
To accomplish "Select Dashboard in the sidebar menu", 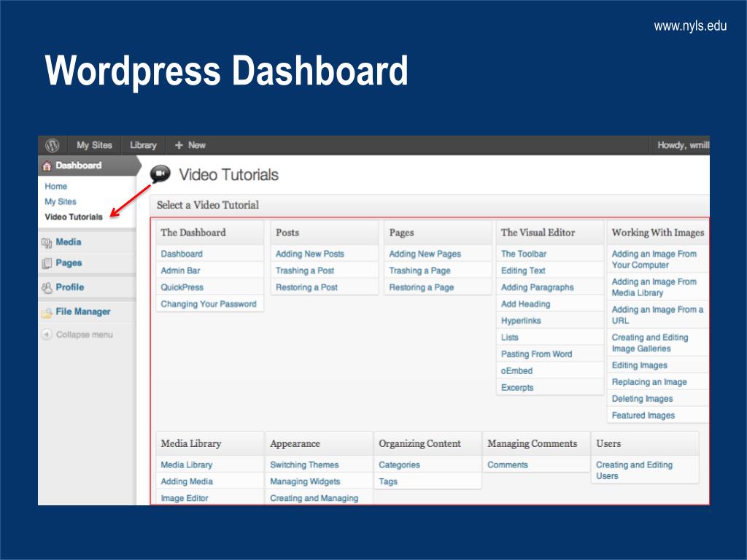I will click(79, 166).
